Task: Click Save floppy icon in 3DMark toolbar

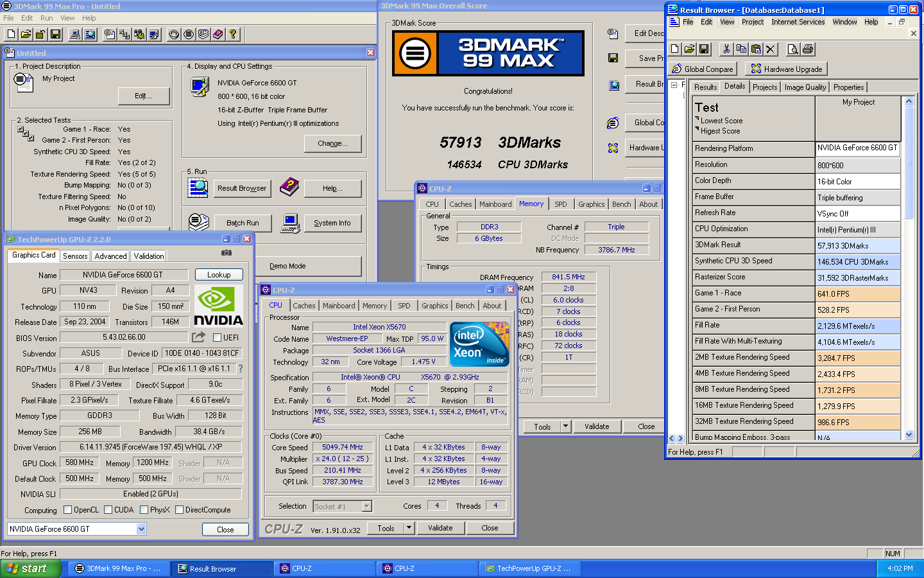Action: tap(56, 34)
